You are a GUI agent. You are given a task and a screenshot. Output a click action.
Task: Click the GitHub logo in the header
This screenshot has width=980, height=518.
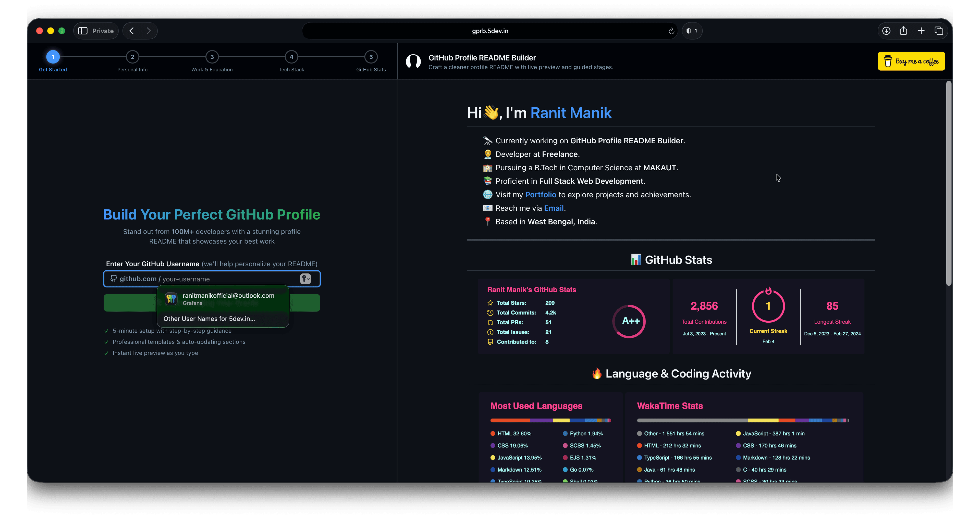pyautogui.click(x=413, y=62)
